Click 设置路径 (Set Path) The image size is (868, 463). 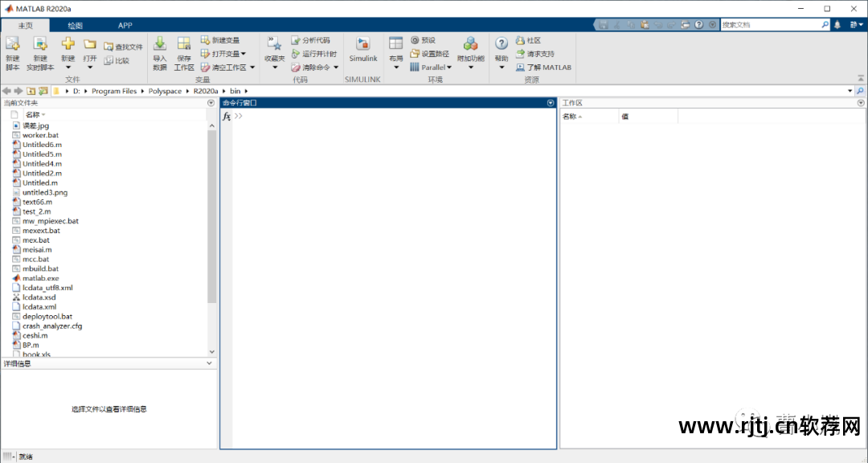tap(429, 54)
